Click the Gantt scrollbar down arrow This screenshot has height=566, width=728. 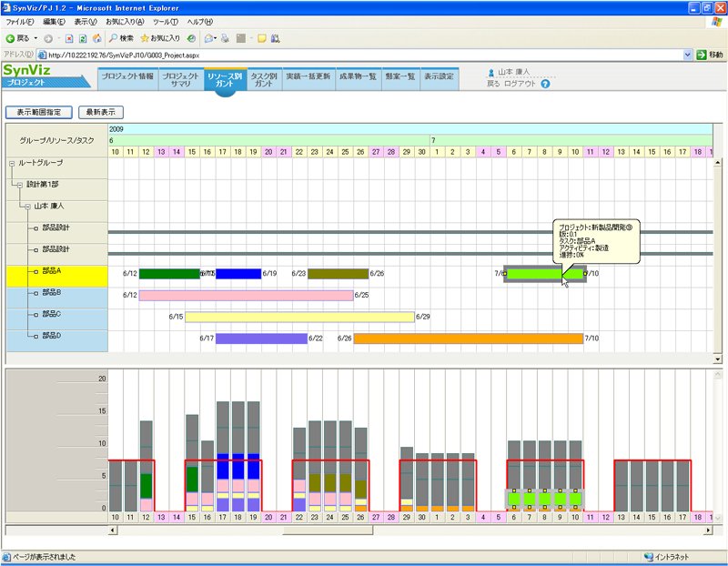[718, 359]
